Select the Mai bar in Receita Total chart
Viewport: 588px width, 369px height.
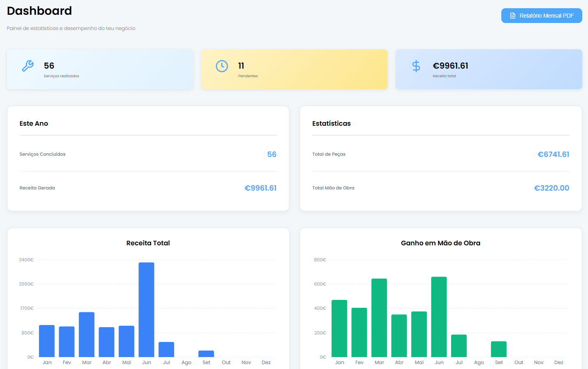tap(127, 341)
